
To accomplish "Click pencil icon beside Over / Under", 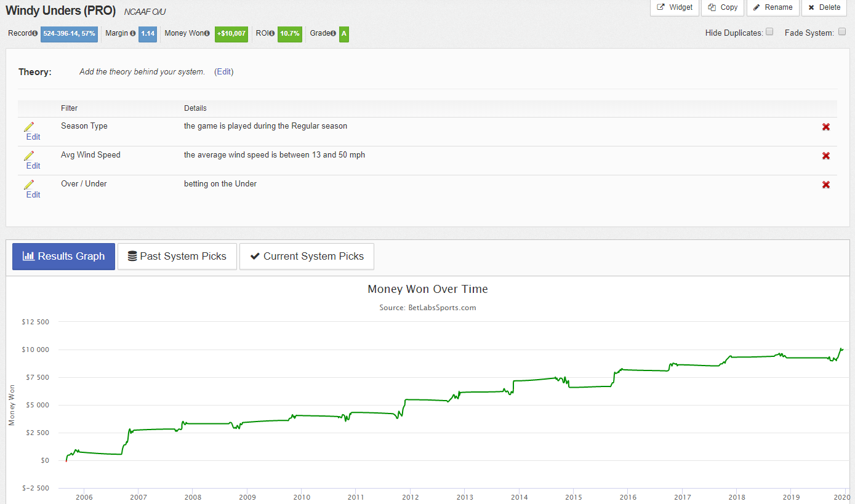I will pos(29,185).
